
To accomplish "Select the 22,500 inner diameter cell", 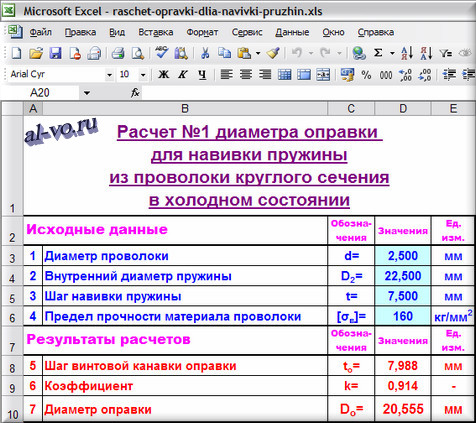I will click(403, 276).
